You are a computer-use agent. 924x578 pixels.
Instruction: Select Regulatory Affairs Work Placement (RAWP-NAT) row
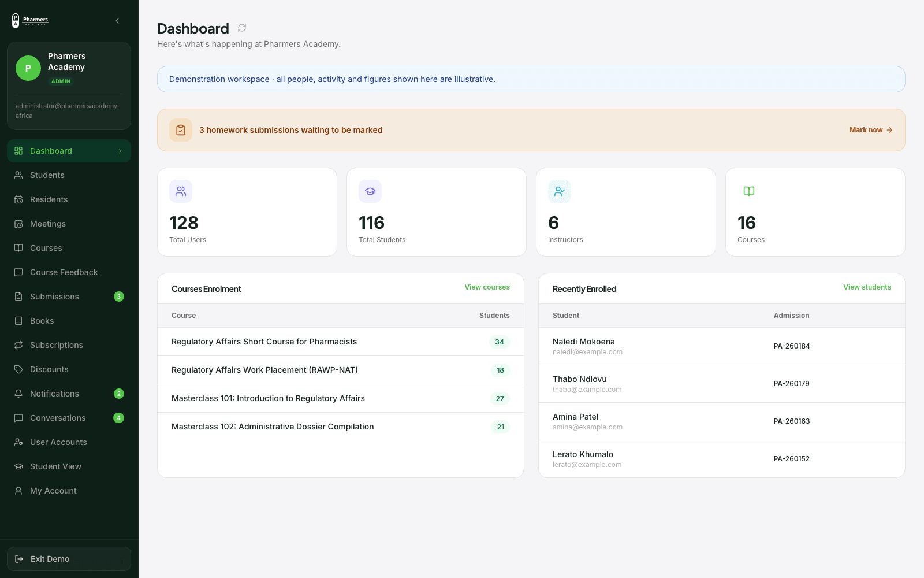(x=341, y=370)
